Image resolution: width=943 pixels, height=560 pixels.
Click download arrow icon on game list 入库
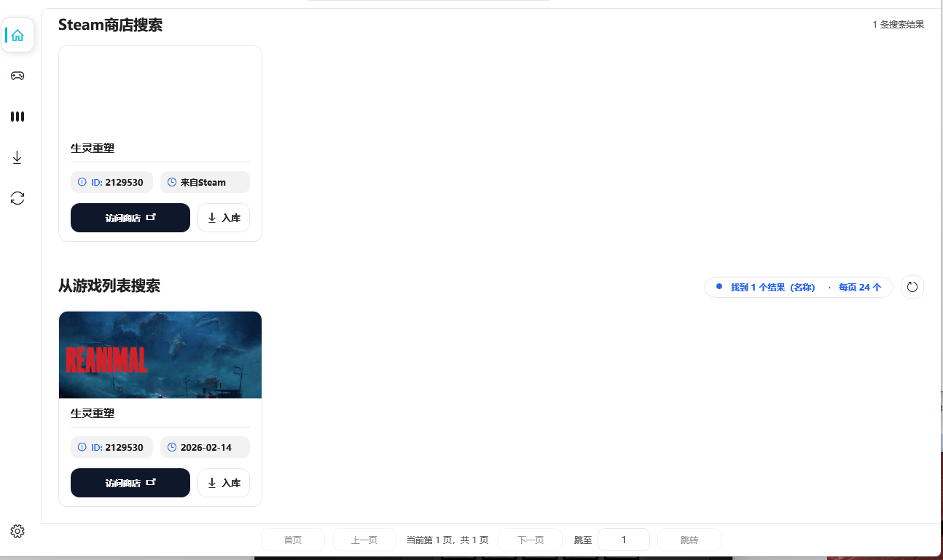(x=212, y=483)
